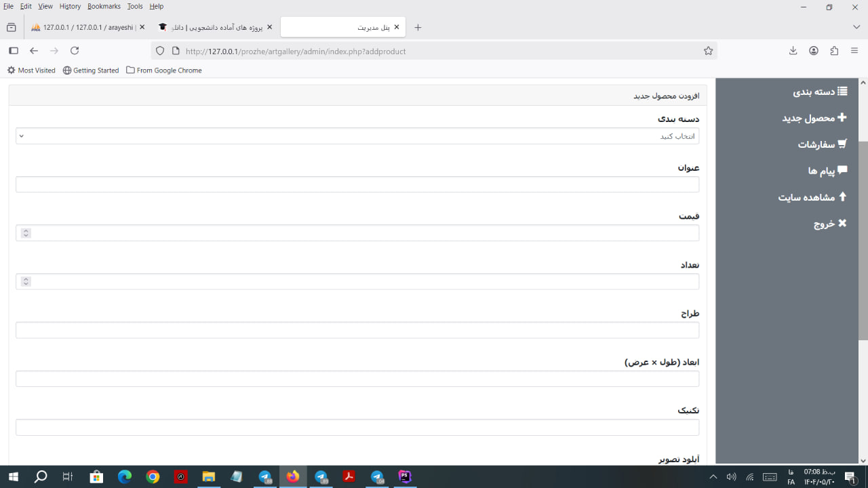The image size is (868, 488).
Task: Open Microsoft Edge from the taskbar
Action: [x=125, y=476]
